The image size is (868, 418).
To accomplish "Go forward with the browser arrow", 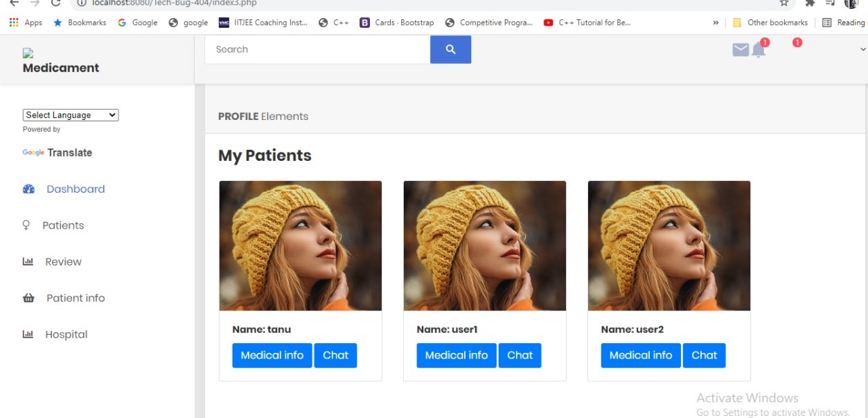I will tap(35, 3).
